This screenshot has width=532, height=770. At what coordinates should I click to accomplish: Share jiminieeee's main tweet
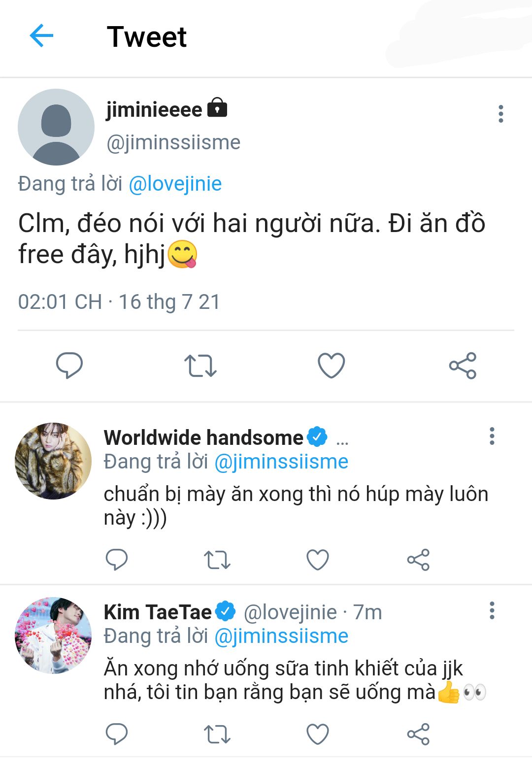coord(463,366)
